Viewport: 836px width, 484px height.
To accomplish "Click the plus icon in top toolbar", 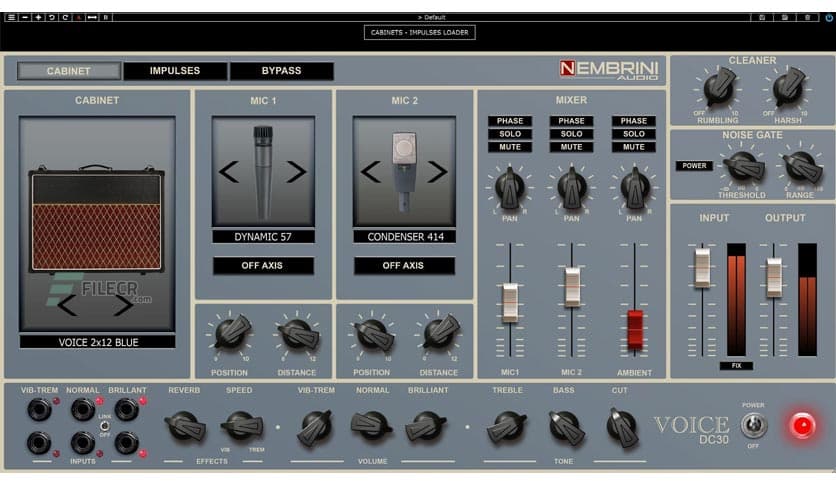I will (38, 18).
